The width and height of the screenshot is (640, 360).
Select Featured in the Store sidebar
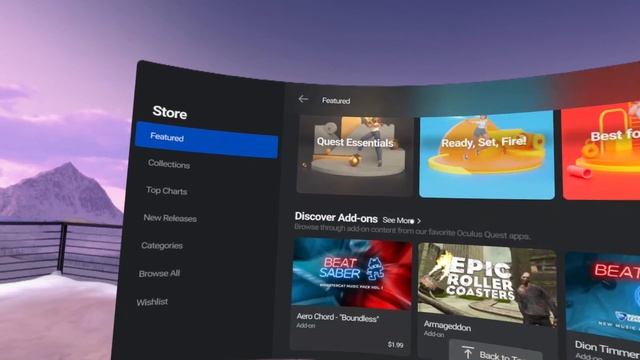(x=207, y=140)
